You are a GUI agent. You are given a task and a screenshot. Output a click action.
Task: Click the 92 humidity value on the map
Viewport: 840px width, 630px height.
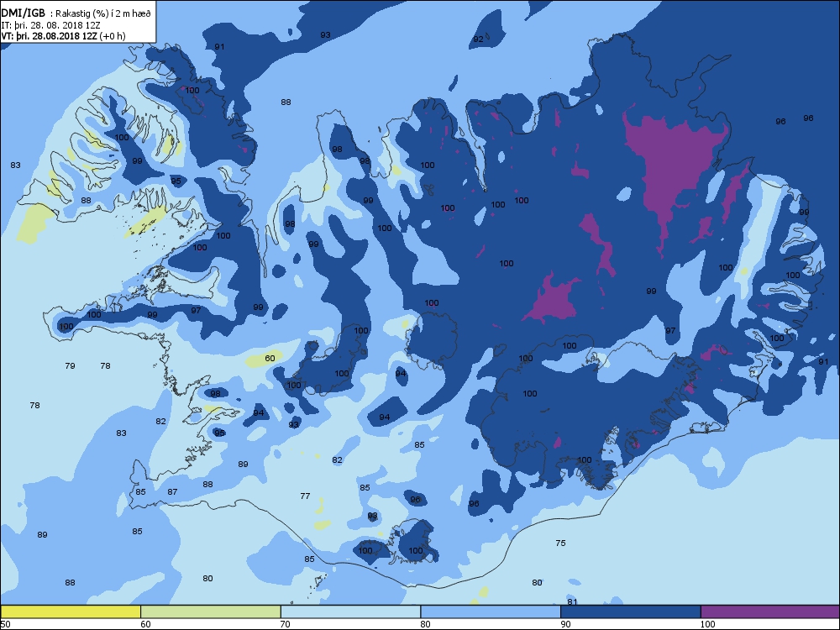click(478, 39)
